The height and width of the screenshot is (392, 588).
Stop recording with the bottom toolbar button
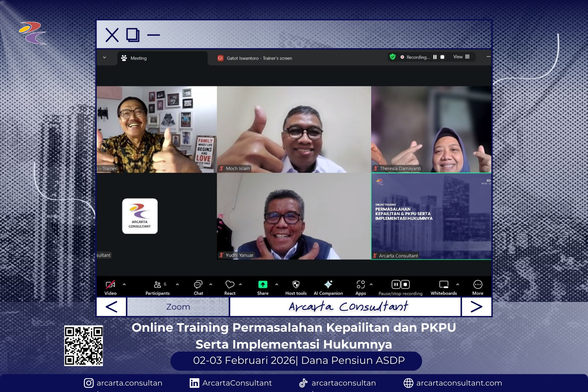tap(405, 285)
